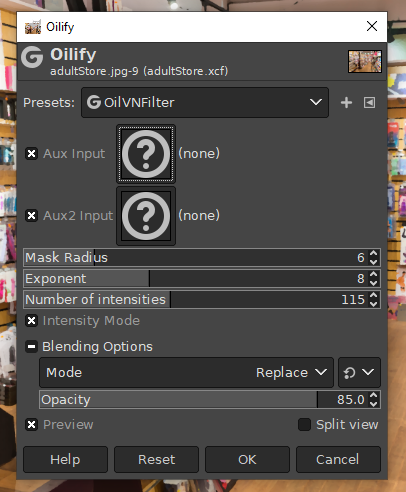The image size is (406, 492).
Task: Click the Reset button
Action: tap(156, 460)
